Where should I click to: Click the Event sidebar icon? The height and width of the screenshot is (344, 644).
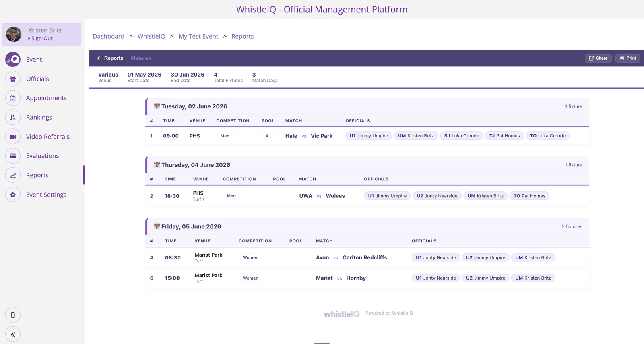(13, 59)
